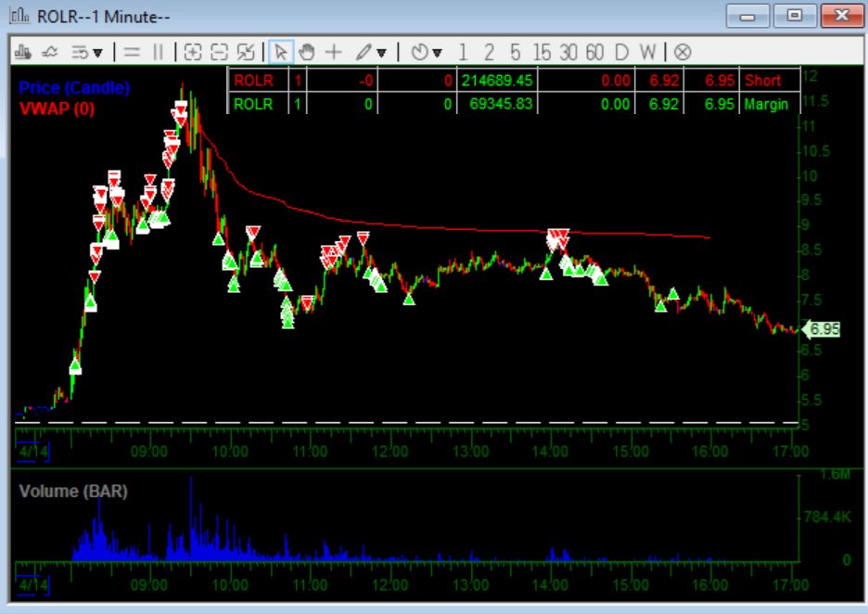Open the chart type icon in toolbar
This screenshot has width=868, height=614.
[22, 52]
